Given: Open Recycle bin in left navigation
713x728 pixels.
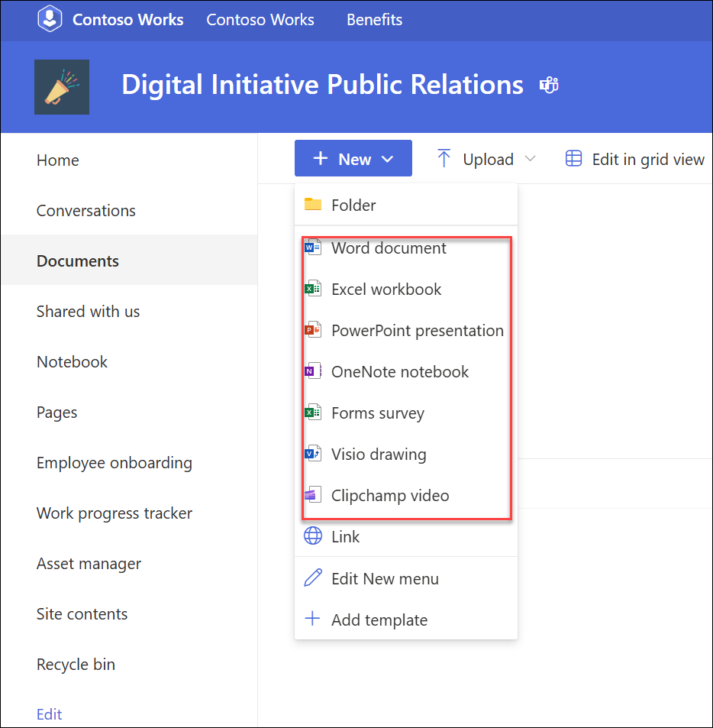Looking at the screenshot, I should coord(76,665).
